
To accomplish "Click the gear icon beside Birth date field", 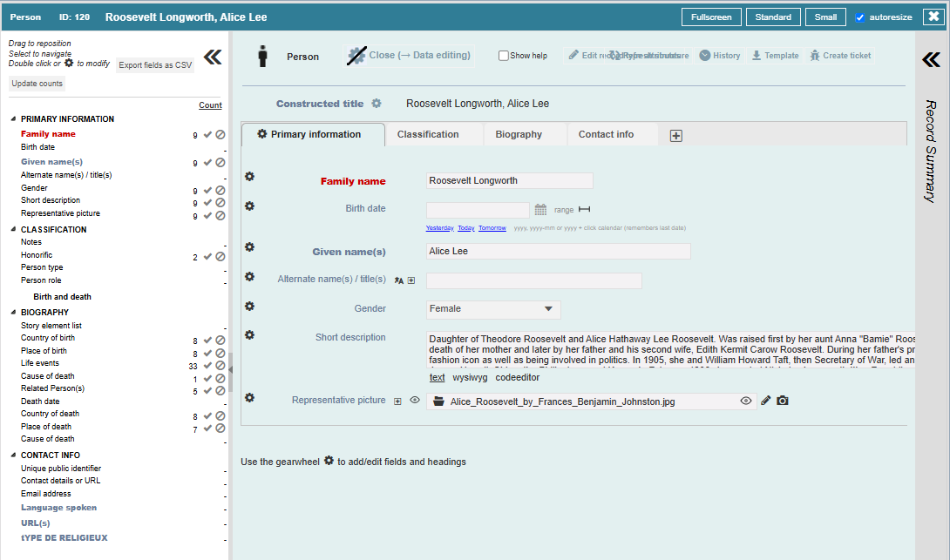I will (x=249, y=206).
